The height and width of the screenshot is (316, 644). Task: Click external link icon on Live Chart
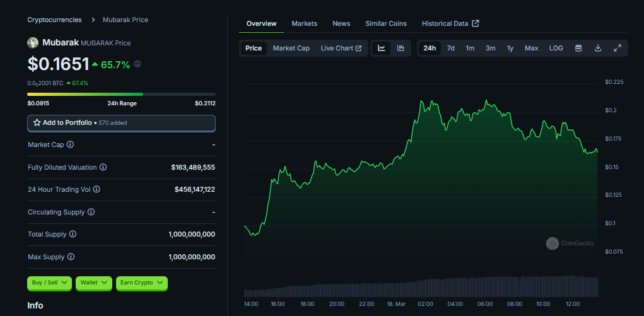(x=358, y=48)
